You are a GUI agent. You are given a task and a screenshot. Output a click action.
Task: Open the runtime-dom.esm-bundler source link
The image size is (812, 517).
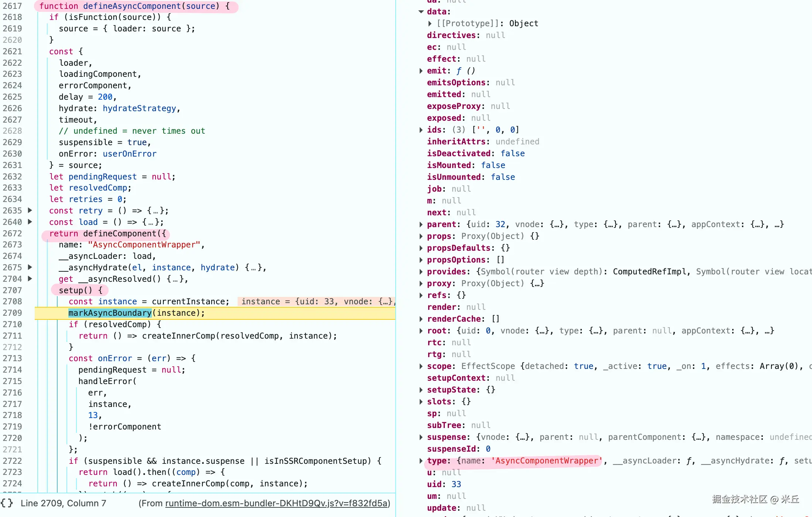click(276, 503)
